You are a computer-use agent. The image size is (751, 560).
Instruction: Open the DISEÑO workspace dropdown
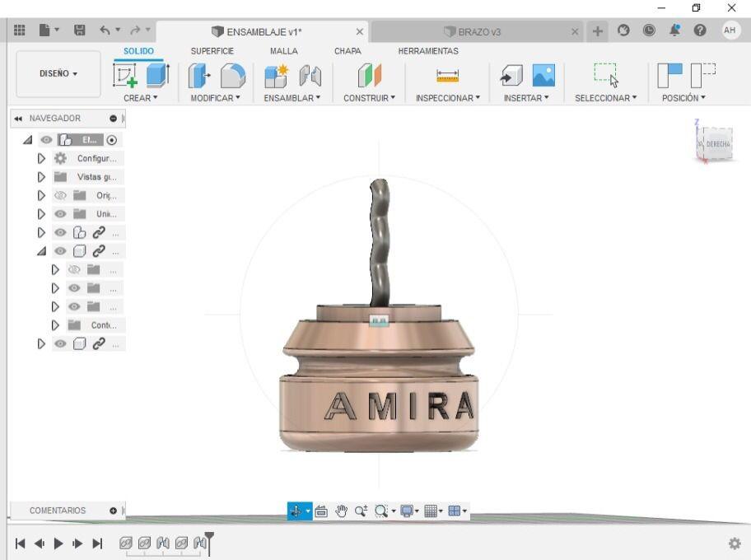[x=58, y=74]
